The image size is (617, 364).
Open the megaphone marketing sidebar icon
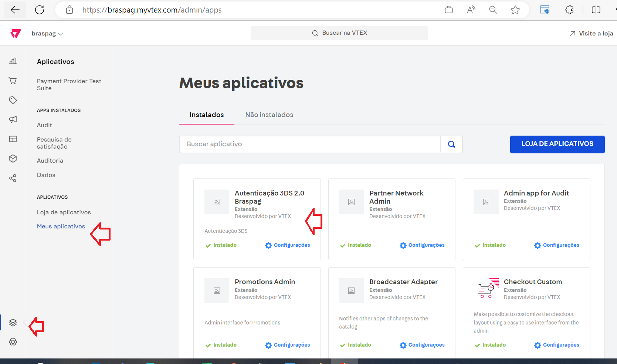tap(13, 119)
